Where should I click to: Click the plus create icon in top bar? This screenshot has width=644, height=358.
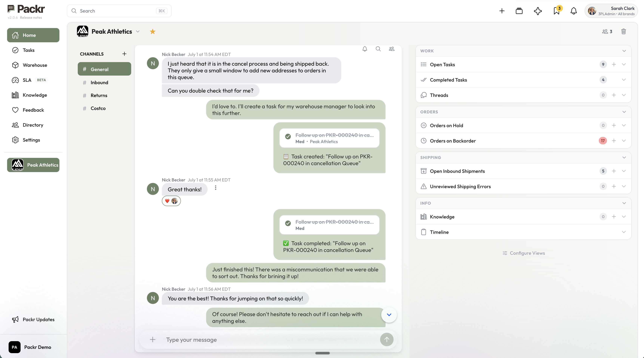[x=502, y=11]
